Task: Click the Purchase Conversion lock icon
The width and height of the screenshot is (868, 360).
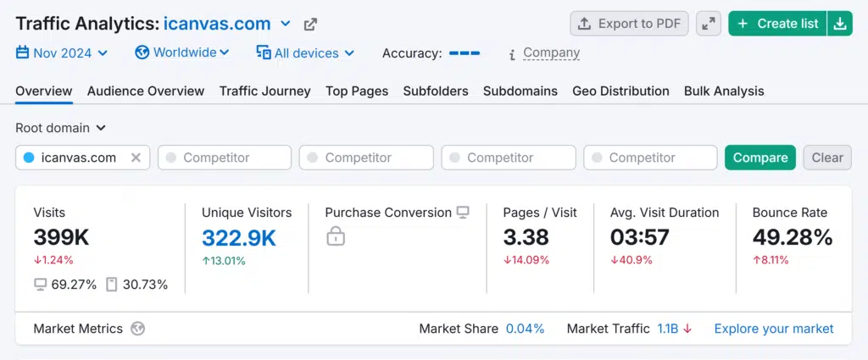Action: click(336, 237)
